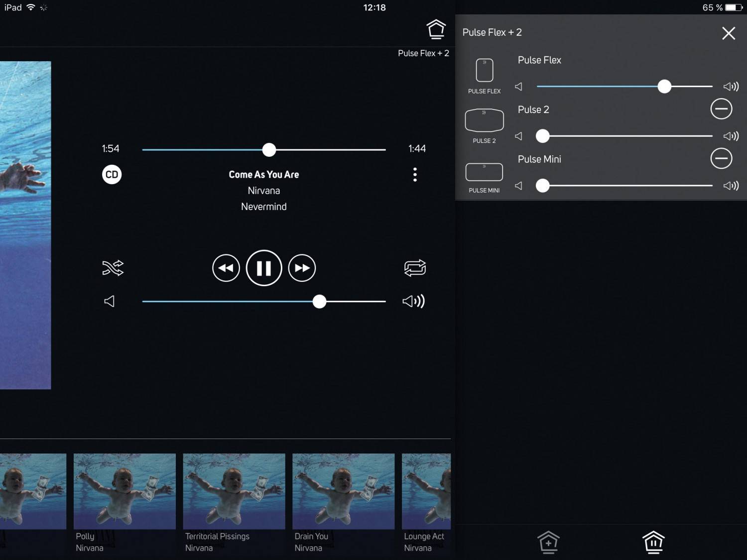
Task: Click Pulse Mini low volume speaker icon
Action: (x=518, y=186)
